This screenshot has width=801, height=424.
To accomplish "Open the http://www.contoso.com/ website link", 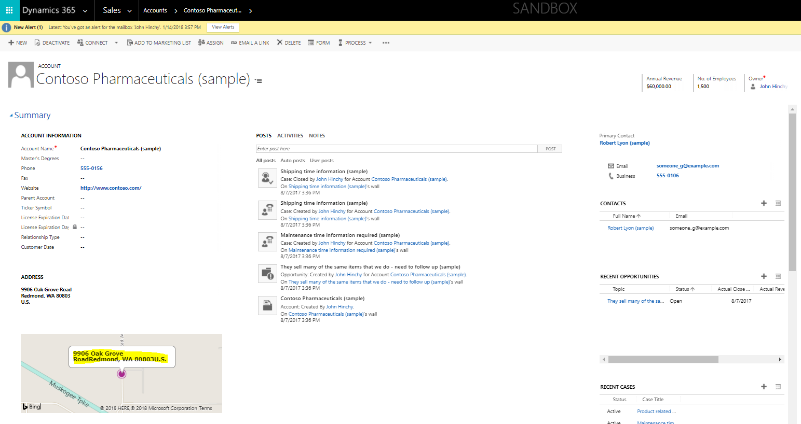I will [x=111, y=188].
